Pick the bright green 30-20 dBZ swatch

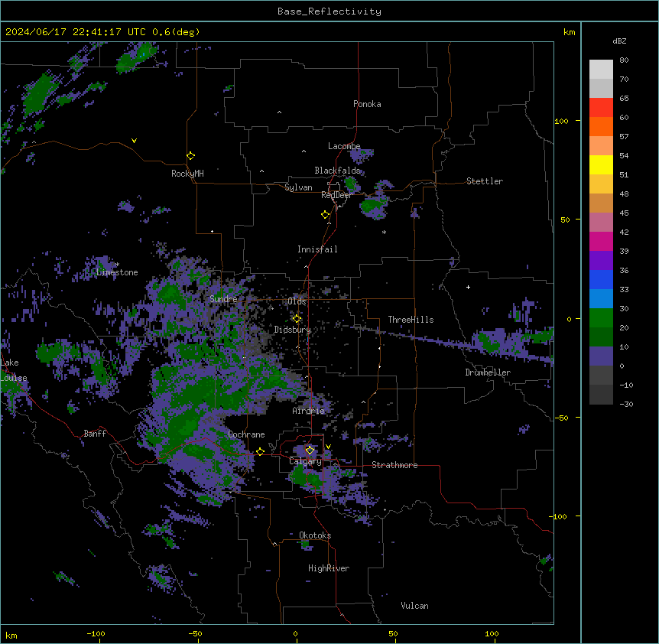pos(601,318)
